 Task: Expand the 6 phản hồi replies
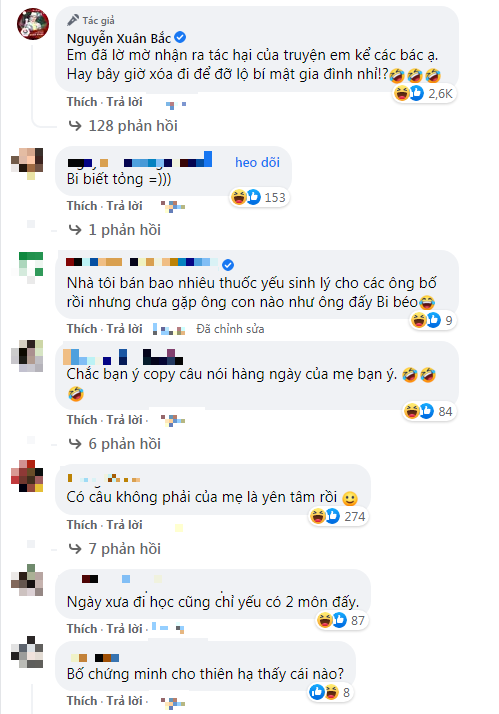[114, 444]
